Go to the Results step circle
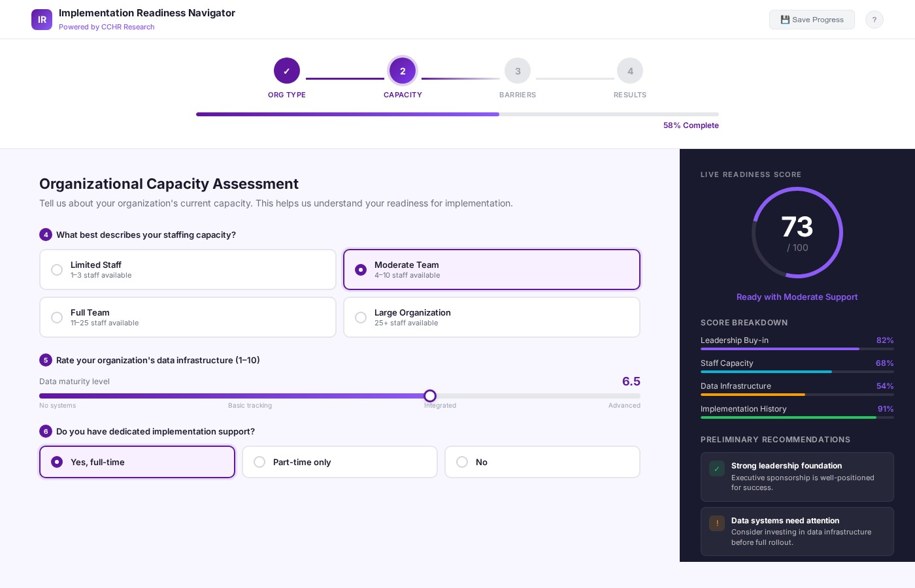 [630, 71]
